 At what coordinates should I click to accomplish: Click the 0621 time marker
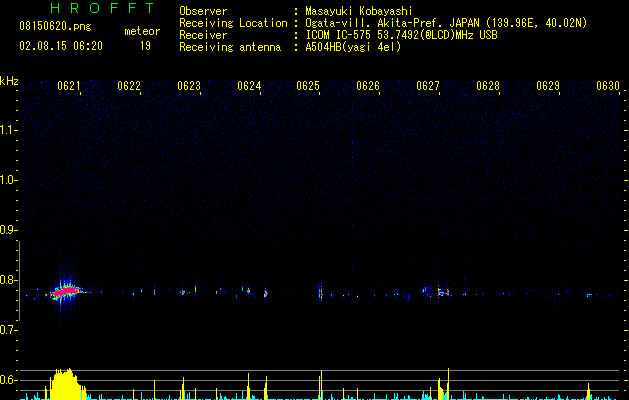pyautogui.click(x=69, y=86)
